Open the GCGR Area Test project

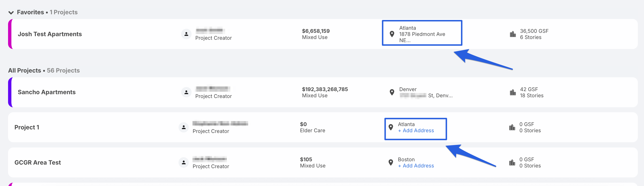(x=37, y=162)
